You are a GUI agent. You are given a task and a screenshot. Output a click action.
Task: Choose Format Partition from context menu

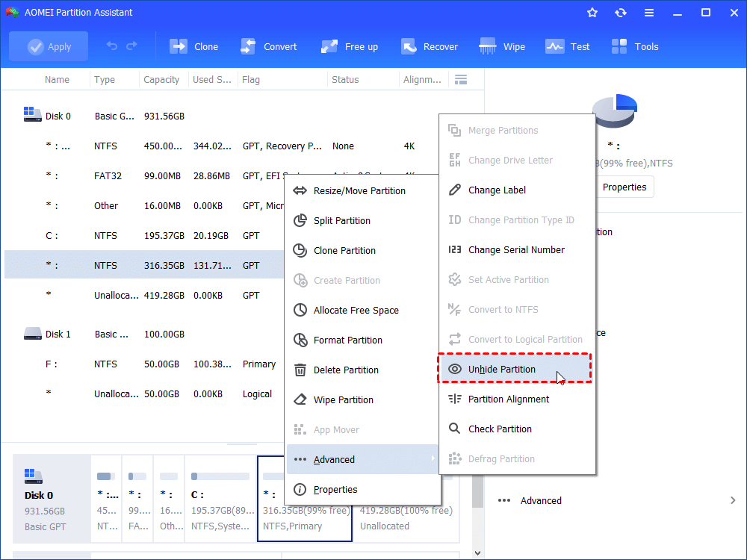[348, 340]
